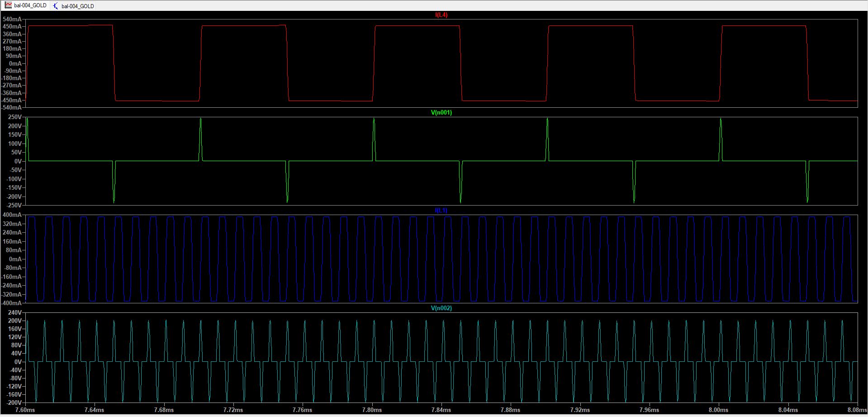Click the 240V label on the V(n002) axis
Image resolution: width=868 pixels, height=417 pixels.
[14, 313]
